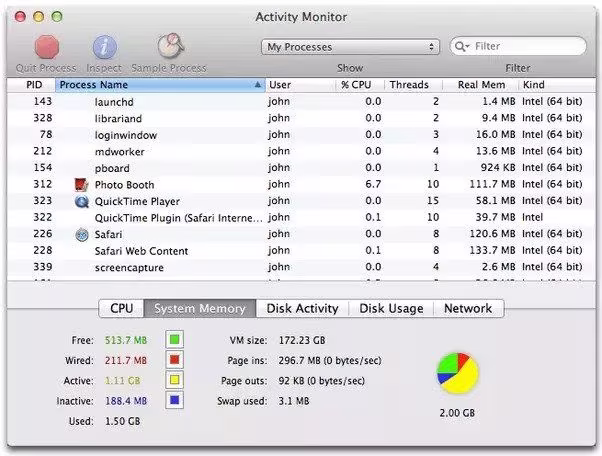602x456 pixels.
Task: Click the Intel kind for QuickTime Plugin
Action: (x=532, y=217)
